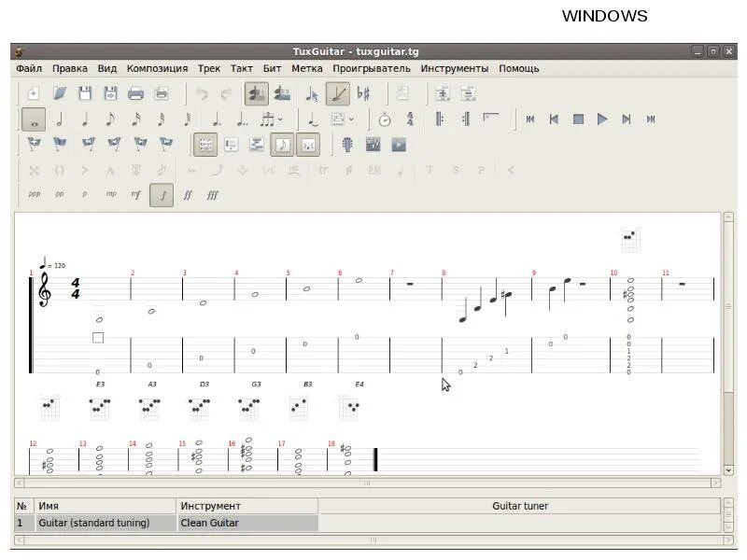Image resolution: width=747 pixels, height=560 pixels.
Task: Click the chord insert icon
Action: pyautogui.click(x=338, y=119)
